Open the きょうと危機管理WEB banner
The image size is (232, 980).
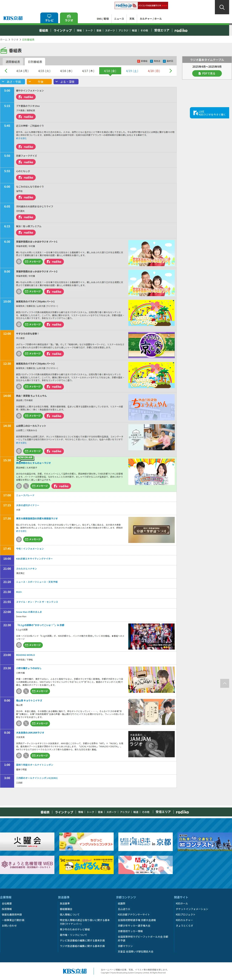point(27,865)
